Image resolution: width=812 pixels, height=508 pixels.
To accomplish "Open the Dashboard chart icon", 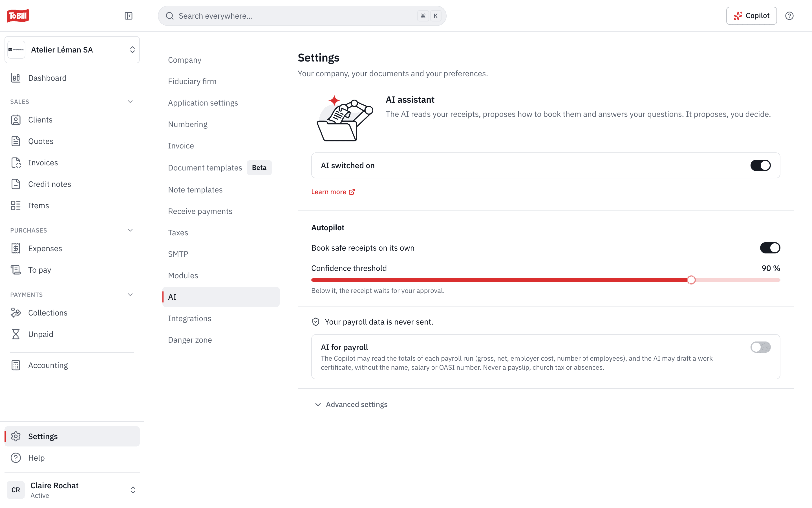I will 16,78.
